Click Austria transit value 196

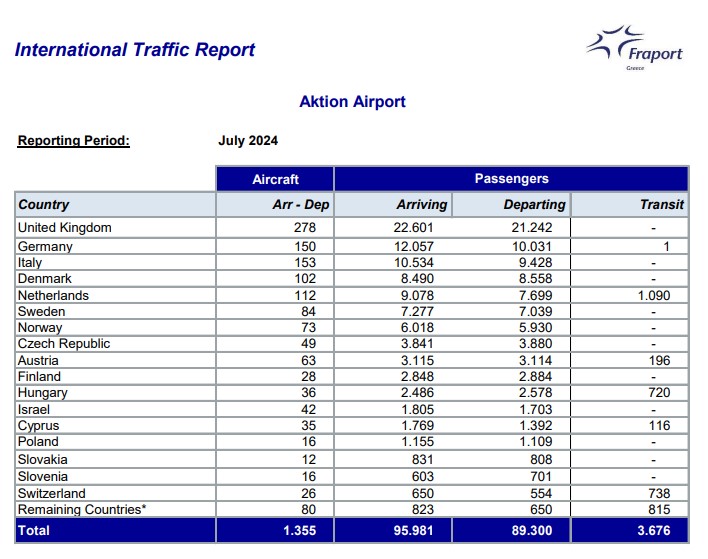click(x=659, y=360)
